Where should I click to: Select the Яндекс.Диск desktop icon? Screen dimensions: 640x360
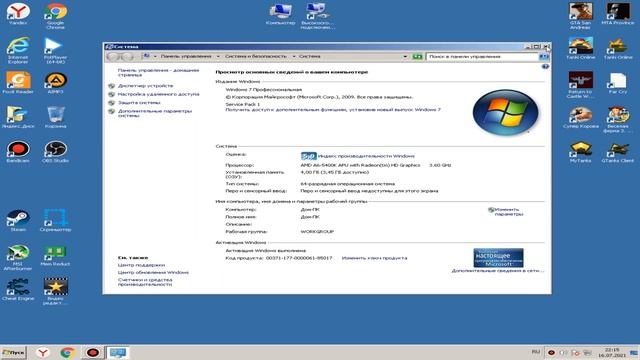pyautogui.click(x=18, y=117)
